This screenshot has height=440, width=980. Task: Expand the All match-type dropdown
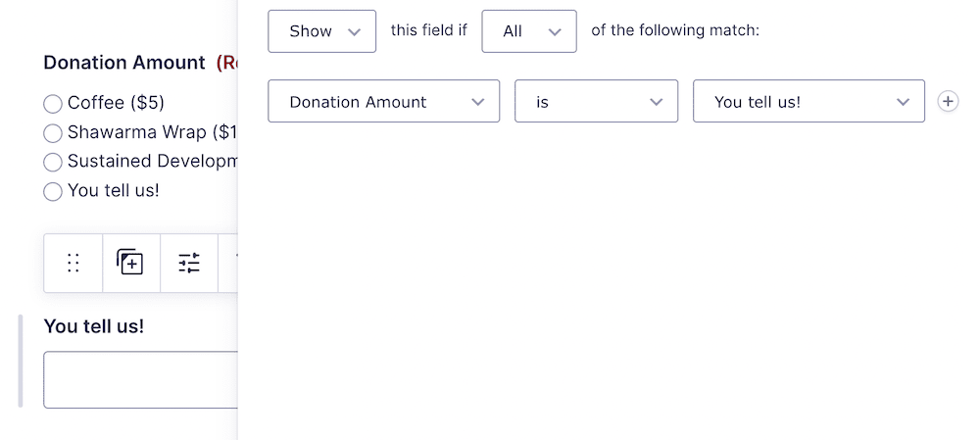(x=529, y=31)
